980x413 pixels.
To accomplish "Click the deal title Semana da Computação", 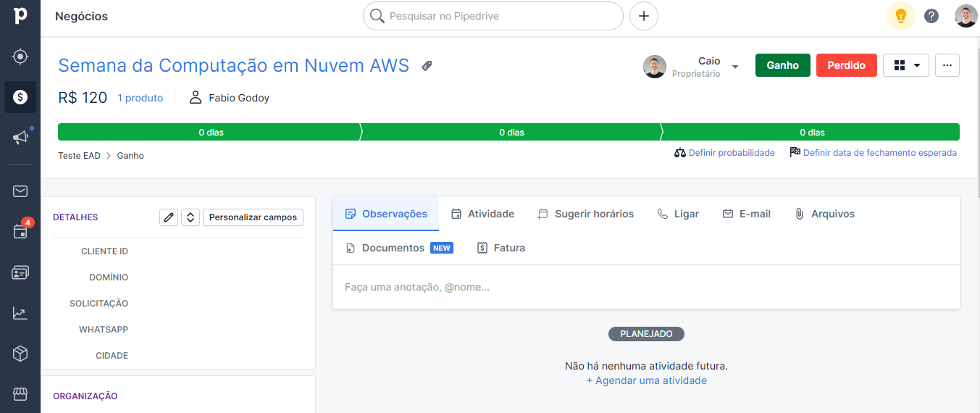I will coord(233,65).
